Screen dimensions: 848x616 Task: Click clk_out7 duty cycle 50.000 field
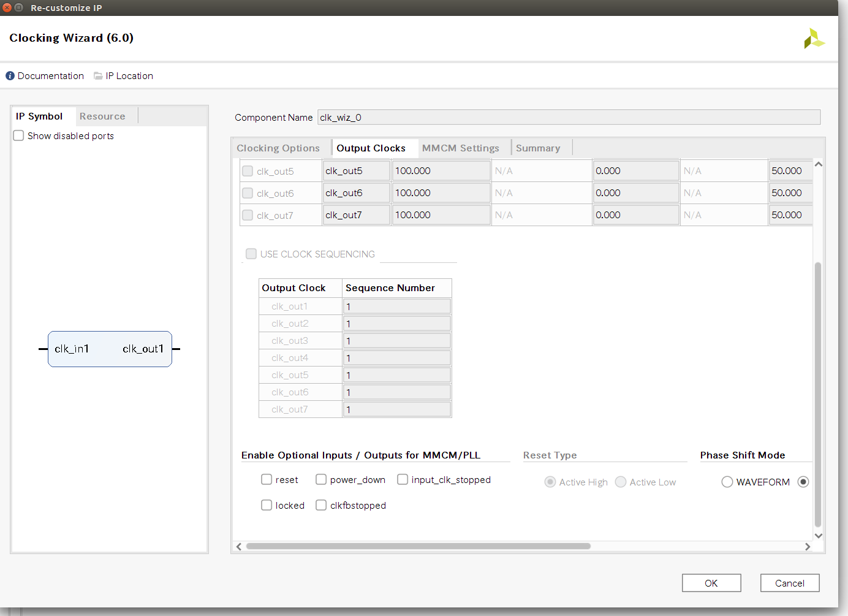[790, 215]
